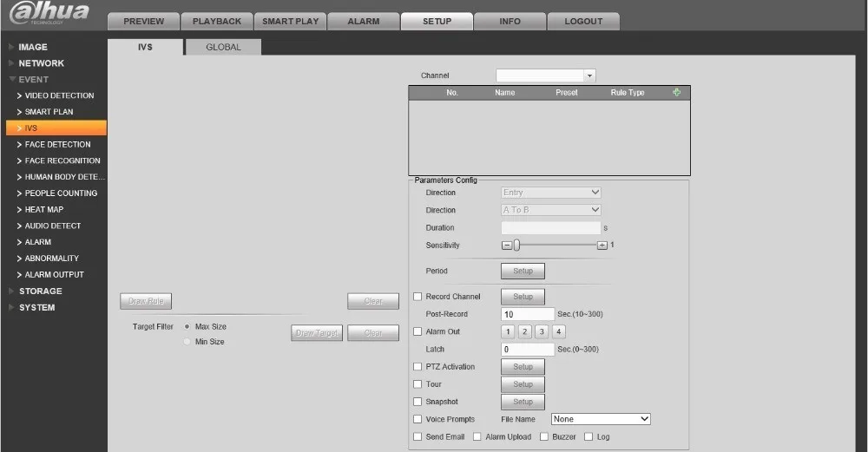Click the sensitivity plus icon
Screen dimensions: 868x452
[602, 246]
